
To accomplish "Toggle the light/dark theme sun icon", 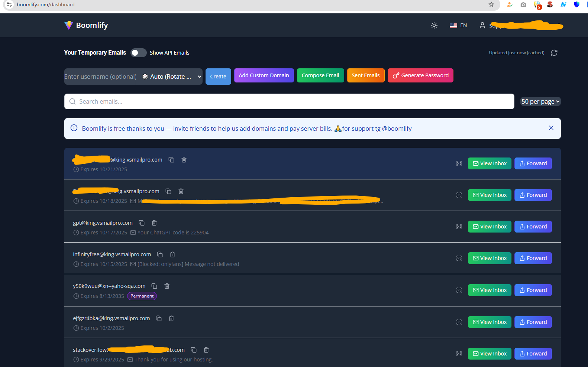I will (x=434, y=25).
